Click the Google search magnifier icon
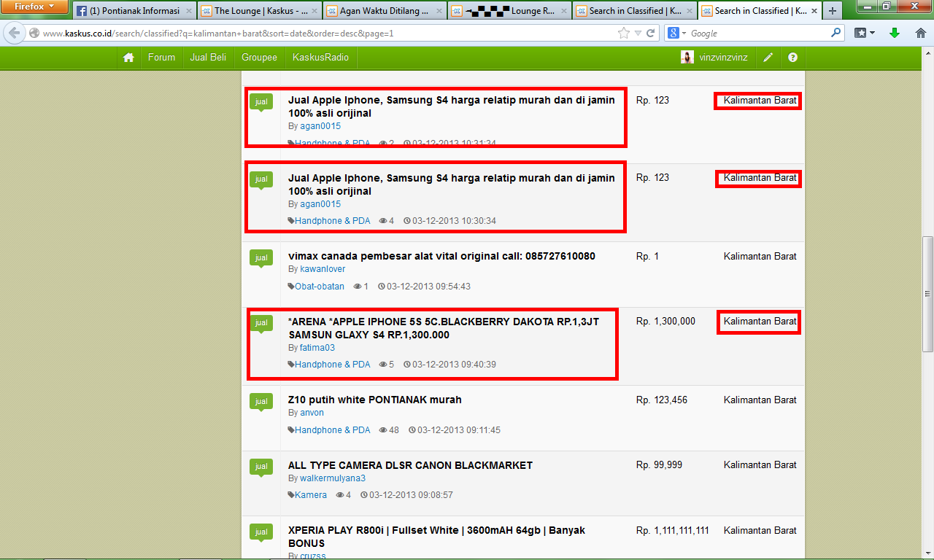Screen dimensions: 934x560 (836, 33)
